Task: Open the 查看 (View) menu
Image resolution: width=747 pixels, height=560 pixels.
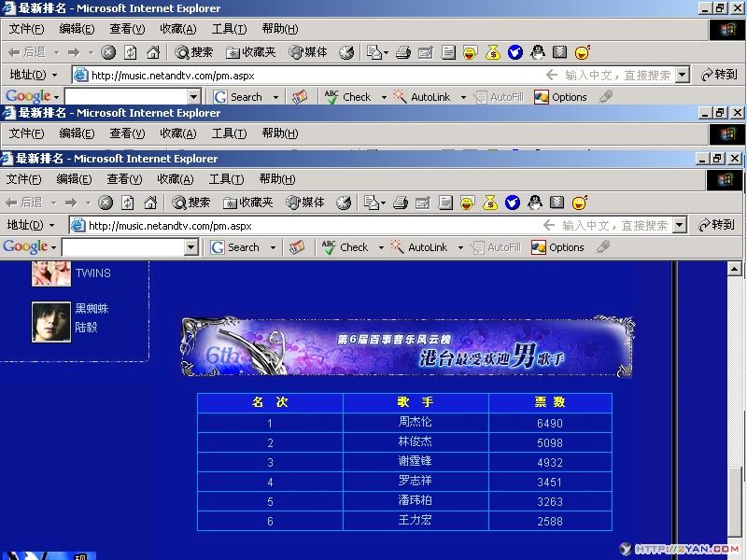Action: point(123,178)
